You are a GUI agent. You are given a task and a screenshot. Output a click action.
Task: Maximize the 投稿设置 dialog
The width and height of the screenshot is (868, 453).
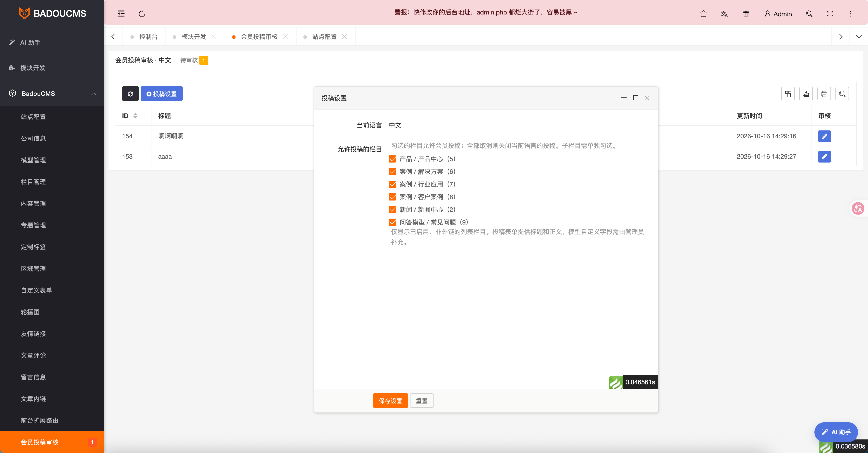coord(635,98)
